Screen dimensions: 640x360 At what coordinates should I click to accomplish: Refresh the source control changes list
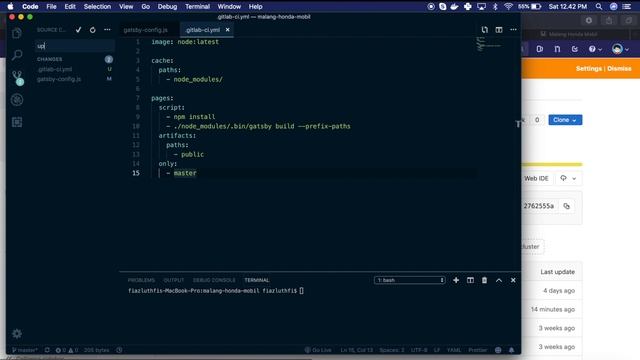pos(93,30)
